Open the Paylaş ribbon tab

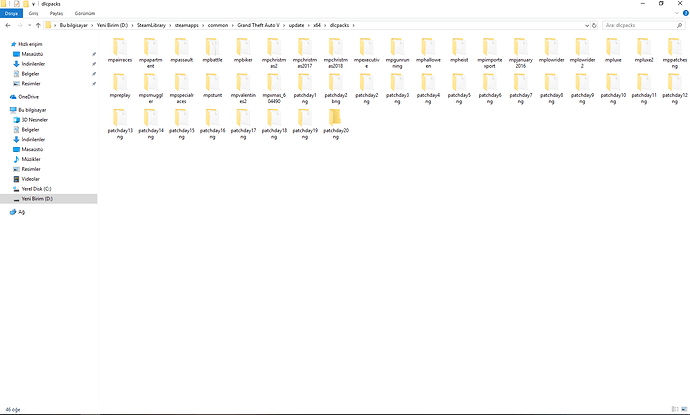[56, 13]
